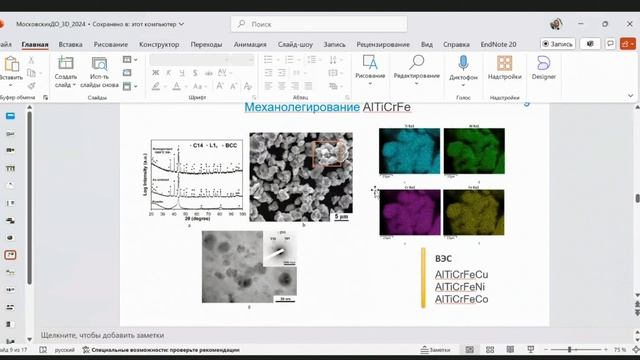Toggle underline Ч formatting
The image size is (640, 360).
(182, 73)
